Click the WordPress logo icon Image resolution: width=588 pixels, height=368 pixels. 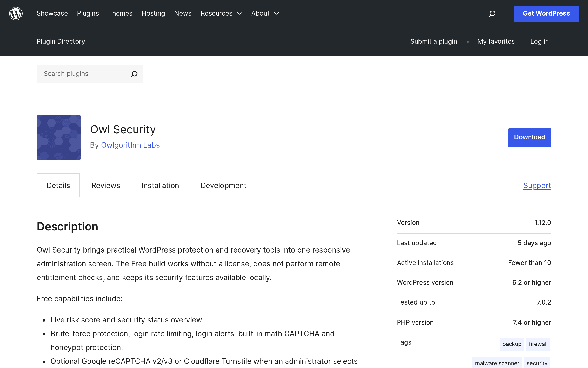[16, 14]
